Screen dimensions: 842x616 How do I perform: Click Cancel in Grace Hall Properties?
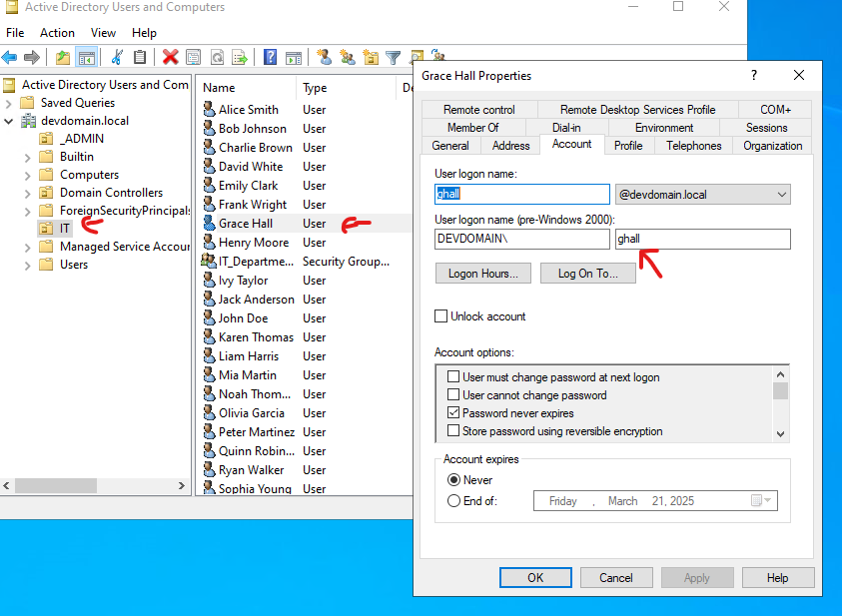pyautogui.click(x=616, y=577)
